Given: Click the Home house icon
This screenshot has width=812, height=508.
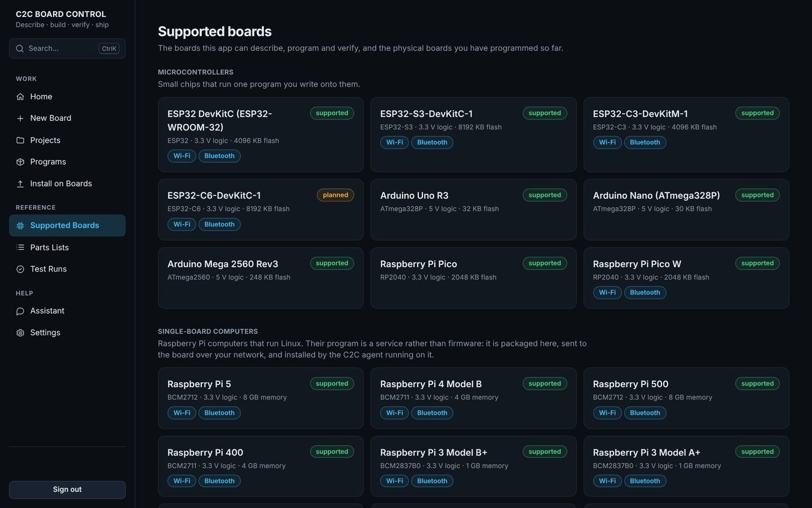Looking at the screenshot, I should pos(20,97).
